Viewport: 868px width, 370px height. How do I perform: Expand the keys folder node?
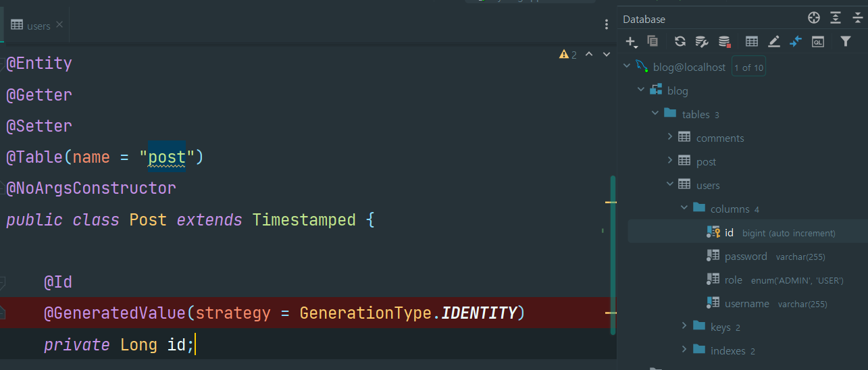click(684, 326)
